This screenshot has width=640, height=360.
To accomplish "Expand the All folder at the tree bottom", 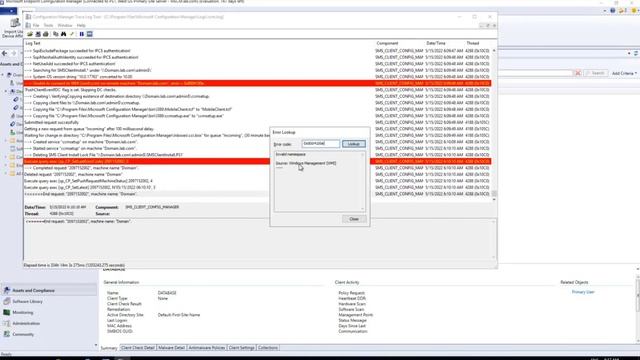I will [x=6, y=173].
